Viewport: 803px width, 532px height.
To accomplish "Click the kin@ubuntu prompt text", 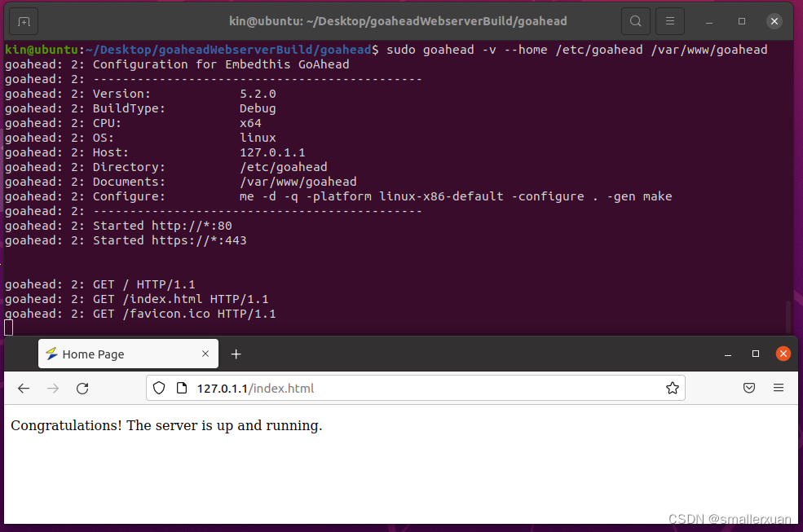I will point(42,50).
